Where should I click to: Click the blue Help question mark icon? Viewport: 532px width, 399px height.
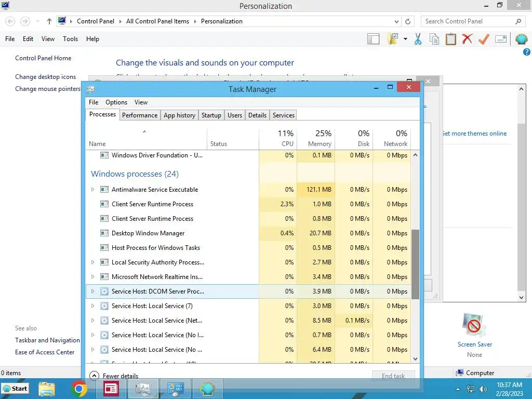tap(527, 52)
